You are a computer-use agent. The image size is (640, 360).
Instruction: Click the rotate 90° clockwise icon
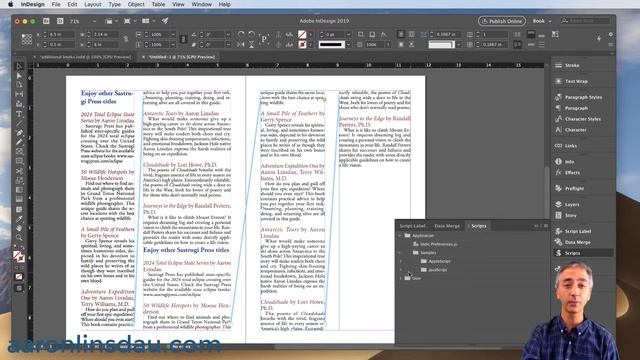pyautogui.click(x=241, y=34)
